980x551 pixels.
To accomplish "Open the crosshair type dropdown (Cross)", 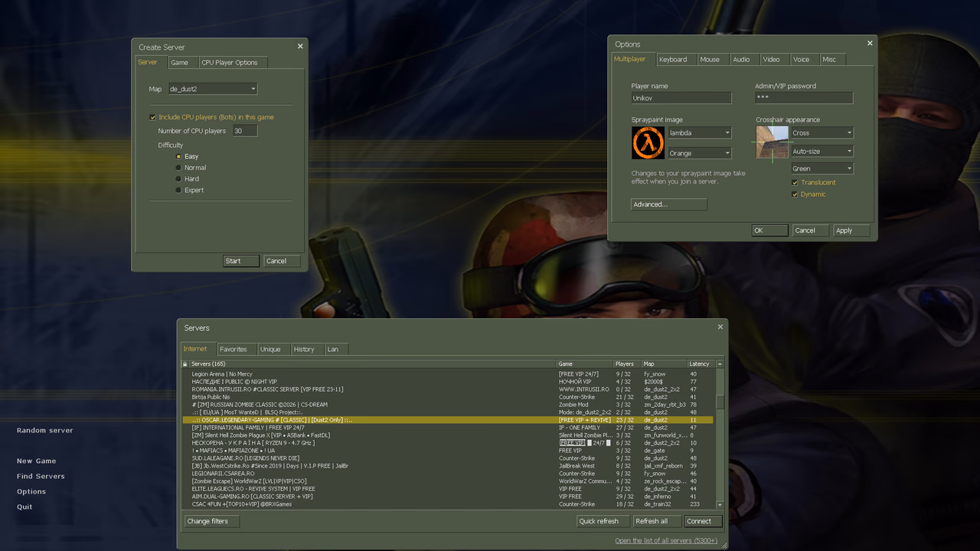I will click(x=822, y=132).
